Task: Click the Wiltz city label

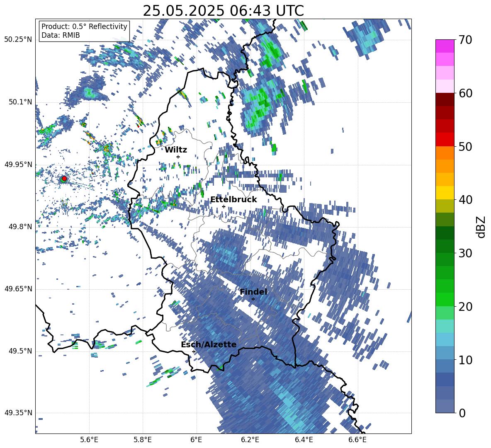Action: click(x=176, y=150)
